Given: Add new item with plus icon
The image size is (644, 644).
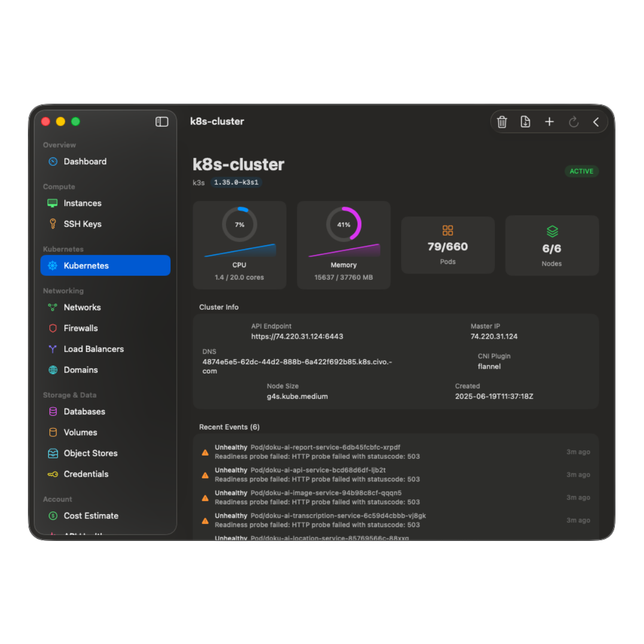Looking at the screenshot, I should (549, 122).
